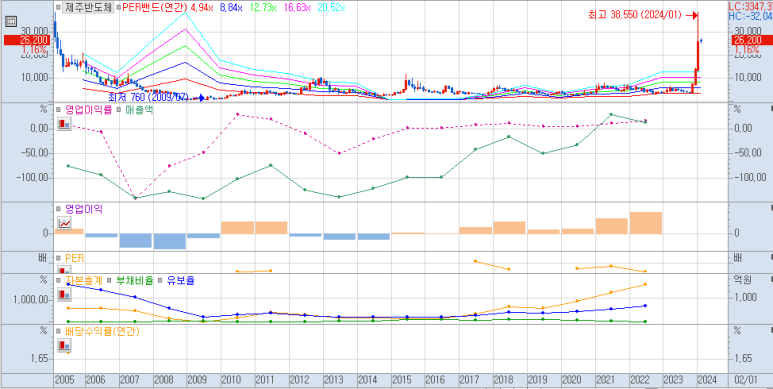Select the 자본총계 legend label

84,281
